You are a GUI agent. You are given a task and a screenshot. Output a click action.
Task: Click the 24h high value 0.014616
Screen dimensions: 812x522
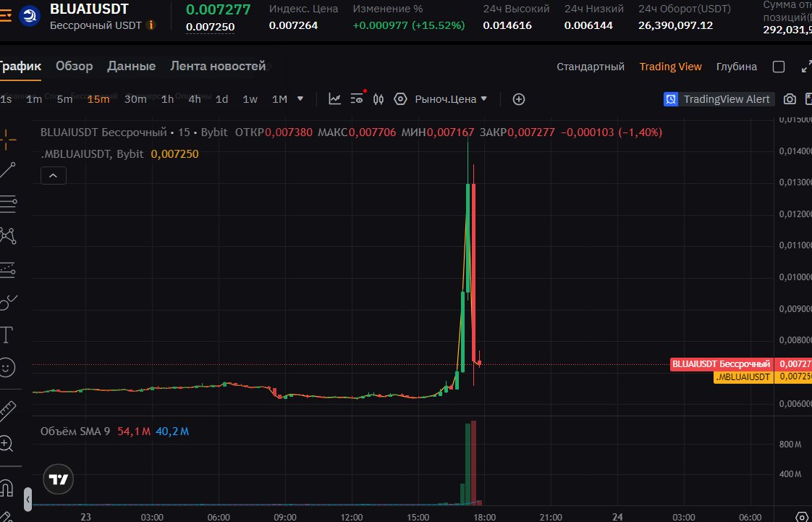click(x=507, y=25)
